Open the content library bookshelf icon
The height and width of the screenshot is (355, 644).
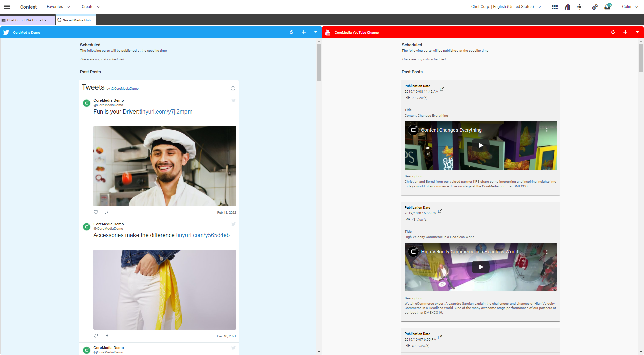pyautogui.click(x=567, y=7)
